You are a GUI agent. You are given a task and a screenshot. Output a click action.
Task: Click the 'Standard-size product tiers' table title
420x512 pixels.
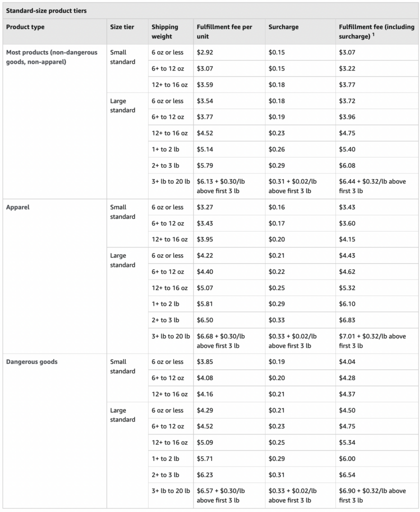tap(46, 11)
